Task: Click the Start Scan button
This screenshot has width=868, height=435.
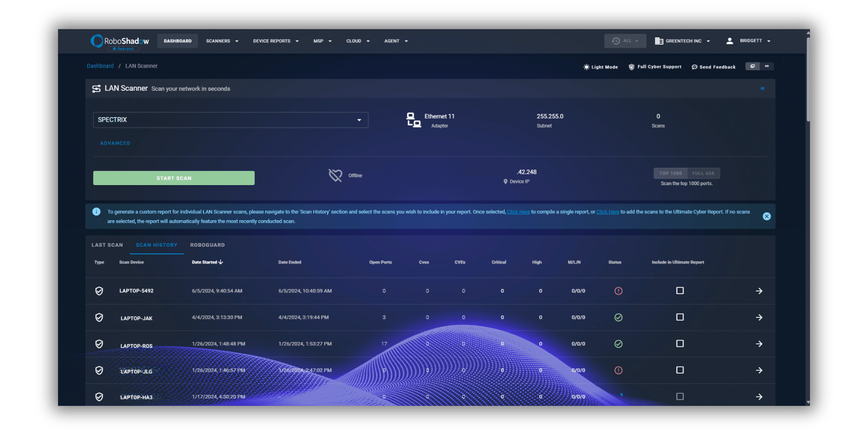Action: tap(174, 178)
